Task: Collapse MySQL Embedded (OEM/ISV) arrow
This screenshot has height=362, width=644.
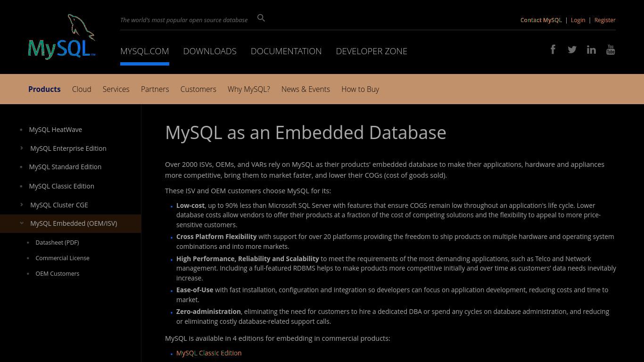Action: pyautogui.click(x=22, y=223)
